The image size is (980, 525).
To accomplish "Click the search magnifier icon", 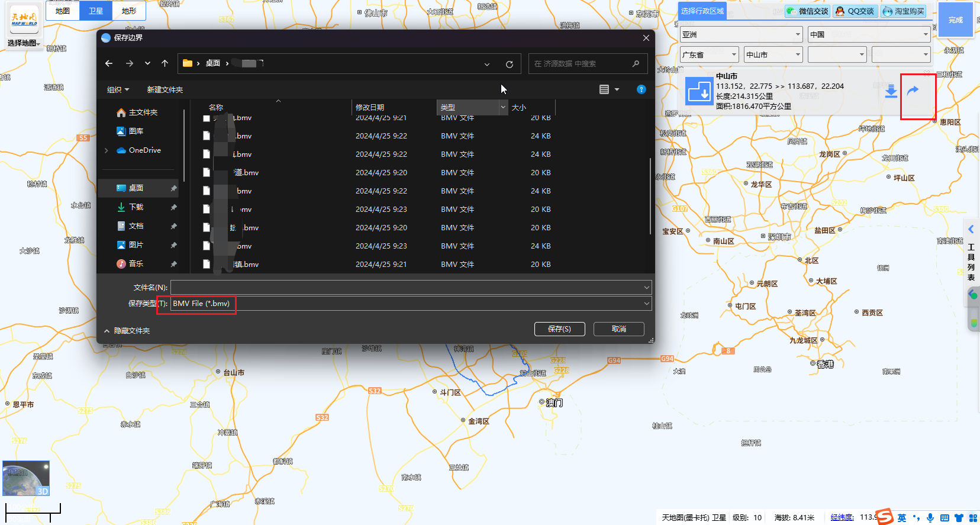I will point(636,63).
